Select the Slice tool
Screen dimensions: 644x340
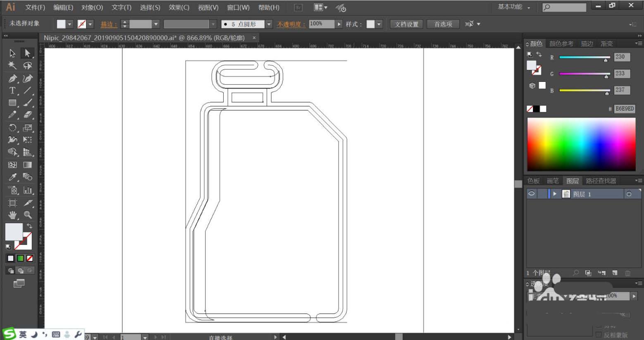tap(28, 203)
